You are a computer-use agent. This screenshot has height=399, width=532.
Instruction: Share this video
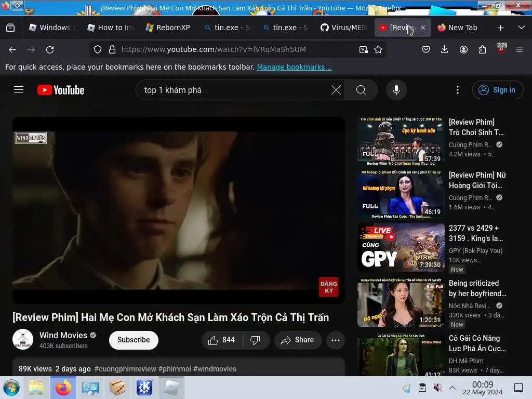[298, 340]
